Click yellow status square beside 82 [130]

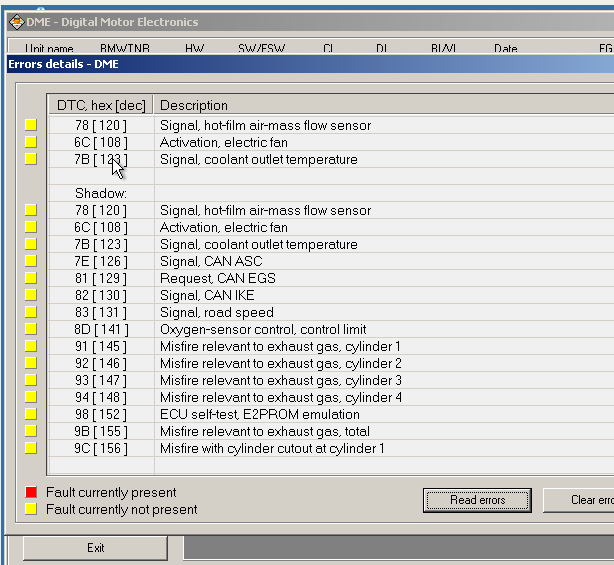(x=31, y=295)
